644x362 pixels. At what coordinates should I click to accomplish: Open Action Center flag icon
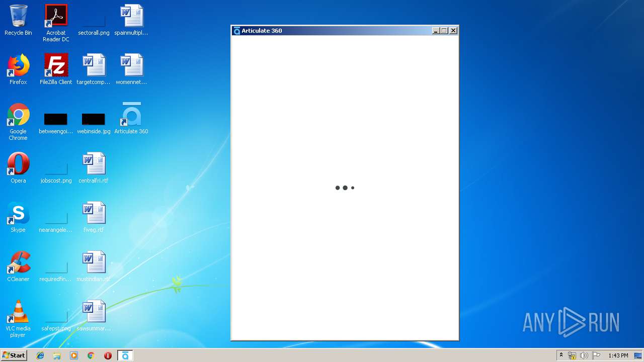[x=596, y=355]
